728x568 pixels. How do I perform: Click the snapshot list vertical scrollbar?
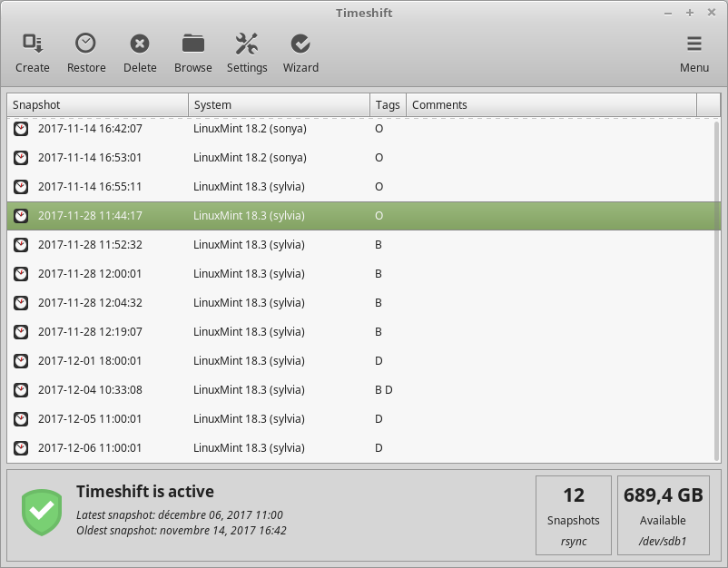[717, 289]
